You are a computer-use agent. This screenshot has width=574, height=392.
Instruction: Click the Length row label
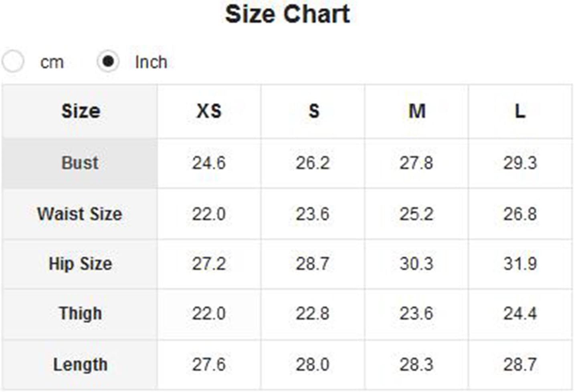(80, 365)
